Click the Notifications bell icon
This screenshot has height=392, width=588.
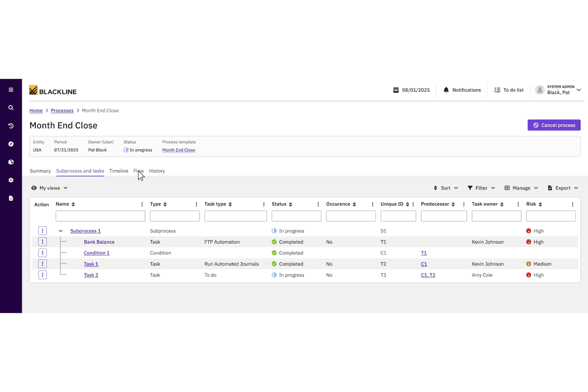click(x=446, y=90)
